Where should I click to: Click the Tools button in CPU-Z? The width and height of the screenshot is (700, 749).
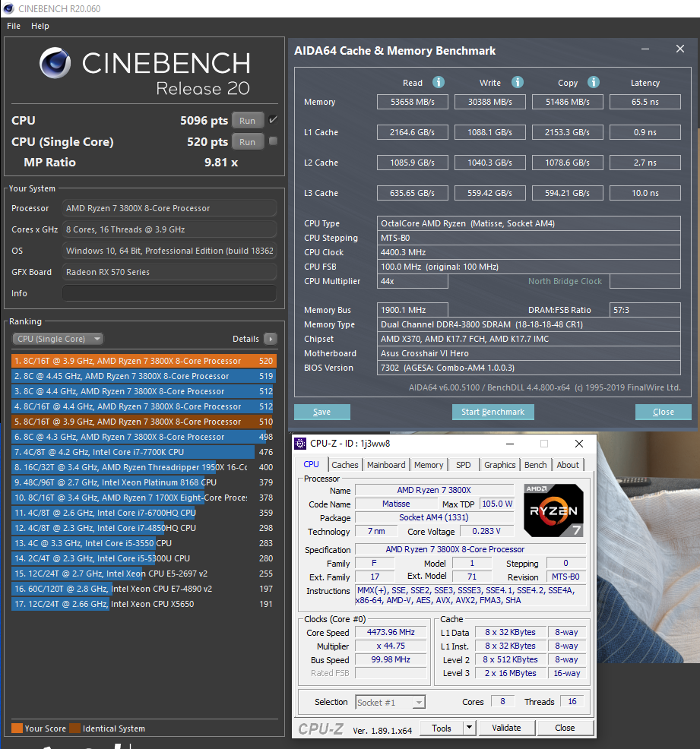pos(442,728)
